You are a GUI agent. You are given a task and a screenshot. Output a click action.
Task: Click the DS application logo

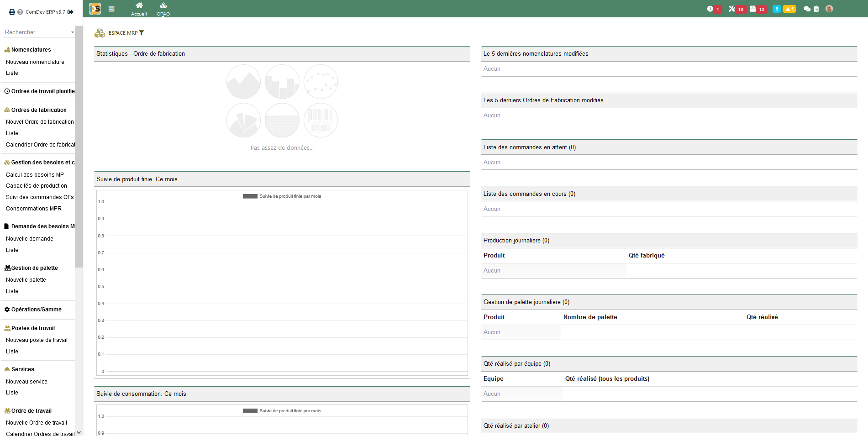tap(95, 9)
